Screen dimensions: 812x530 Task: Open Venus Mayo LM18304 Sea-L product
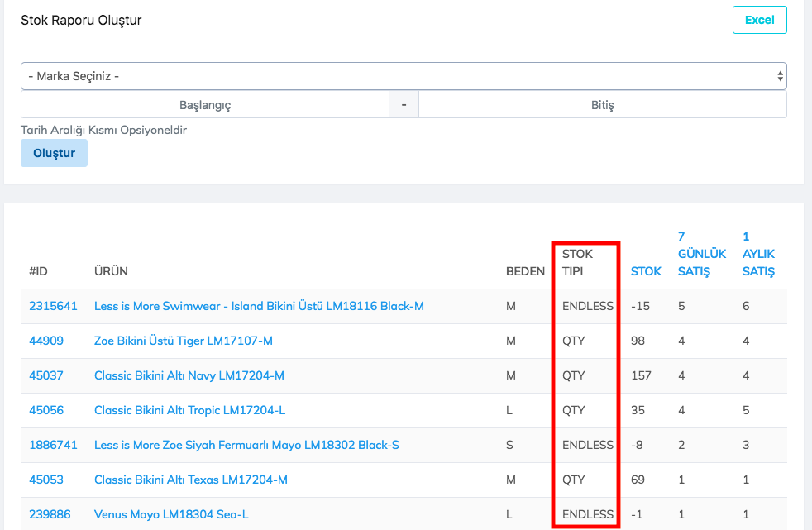(171, 514)
